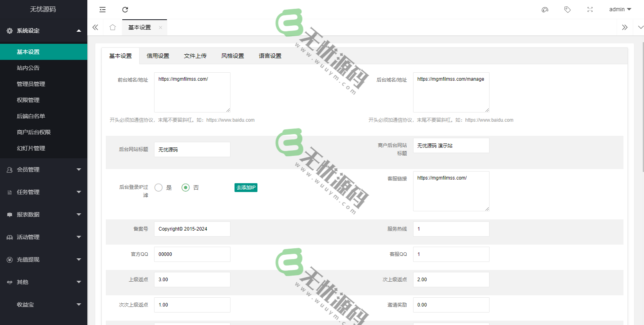Click the 备案号 input field
This screenshot has height=325, width=644.
[192, 229]
